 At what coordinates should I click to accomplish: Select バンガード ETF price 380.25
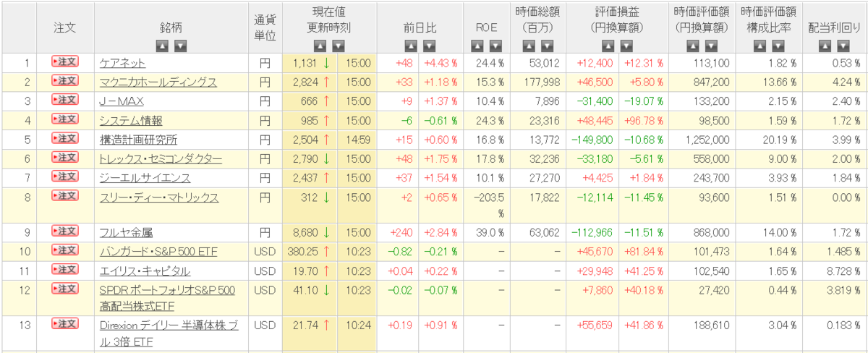(x=303, y=252)
